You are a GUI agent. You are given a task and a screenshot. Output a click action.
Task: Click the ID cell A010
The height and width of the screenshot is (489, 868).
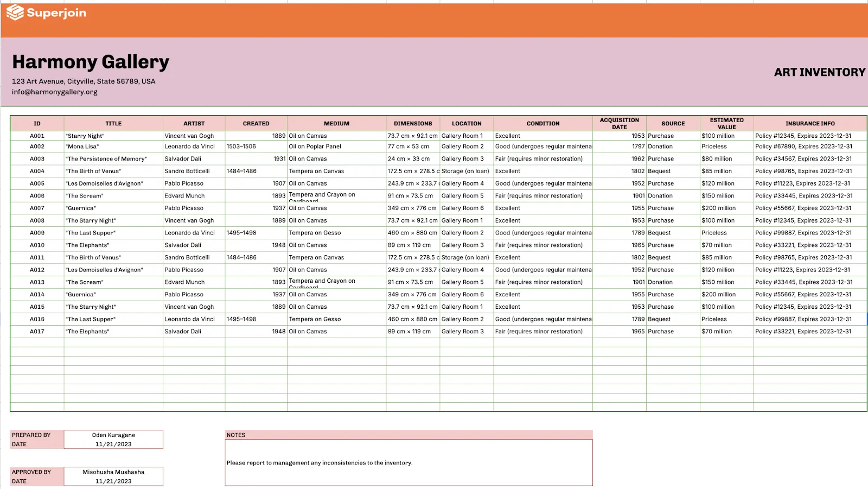pos(37,245)
